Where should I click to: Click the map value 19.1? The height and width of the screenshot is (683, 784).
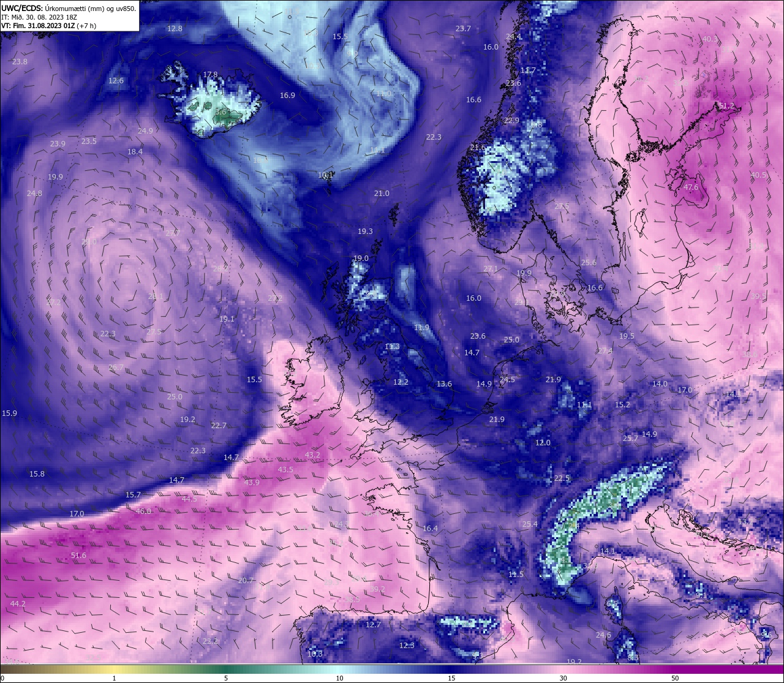(227, 319)
